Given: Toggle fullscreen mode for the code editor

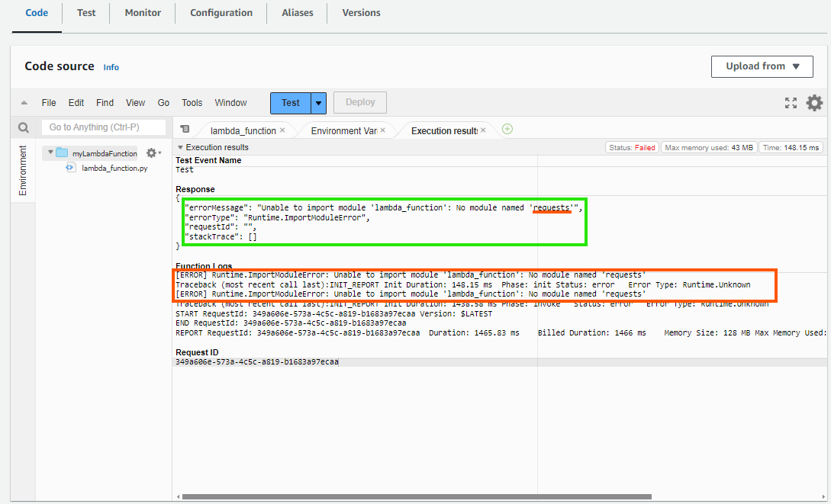Looking at the screenshot, I should (791, 103).
